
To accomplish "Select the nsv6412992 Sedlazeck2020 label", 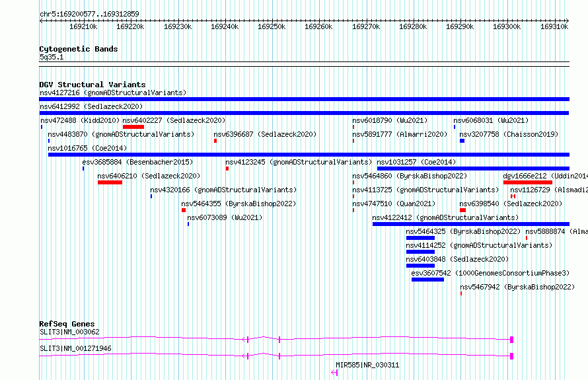I will point(91,106).
